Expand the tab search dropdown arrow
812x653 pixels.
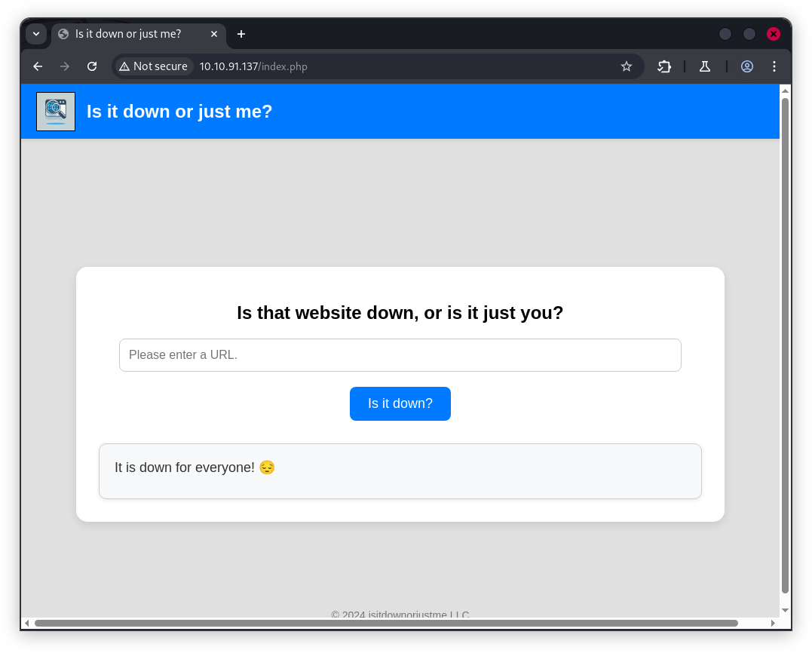[36, 34]
